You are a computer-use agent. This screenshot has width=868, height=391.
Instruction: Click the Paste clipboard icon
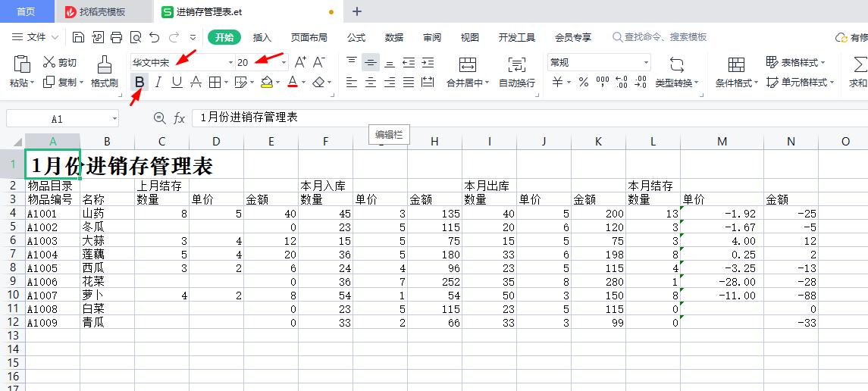21,64
